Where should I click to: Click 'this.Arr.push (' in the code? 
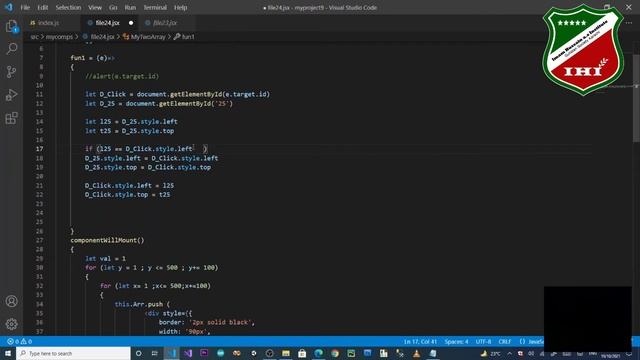click(x=142, y=304)
